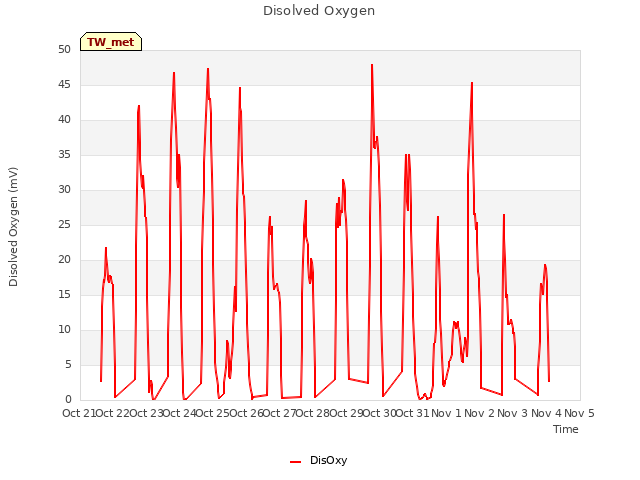The width and height of the screenshot is (640, 480).
Task: Click the 40 y-axis tick label
Action: (x=64, y=120)
